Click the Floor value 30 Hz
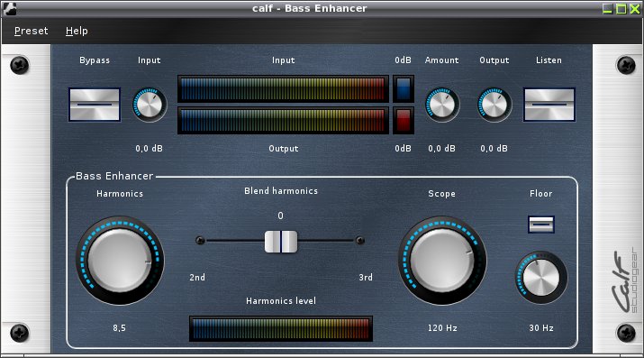 [x=541, y=328]
